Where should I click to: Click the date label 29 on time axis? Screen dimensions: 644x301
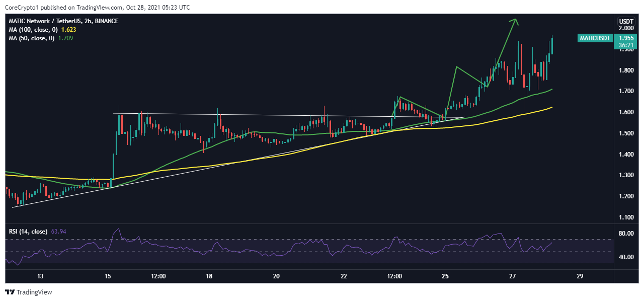(580, 276)
